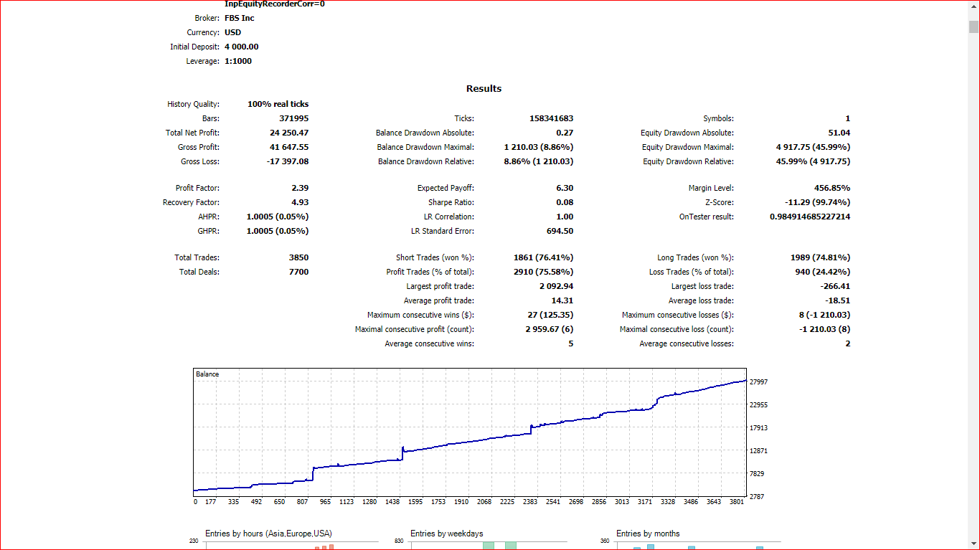The image size is (980, 550).
Task: Select Expected Payoff value '6.30'
Action: click(x=565, y=188)
